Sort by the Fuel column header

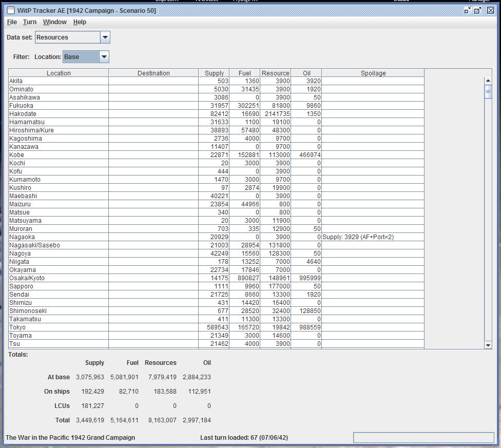pos(245,73)
